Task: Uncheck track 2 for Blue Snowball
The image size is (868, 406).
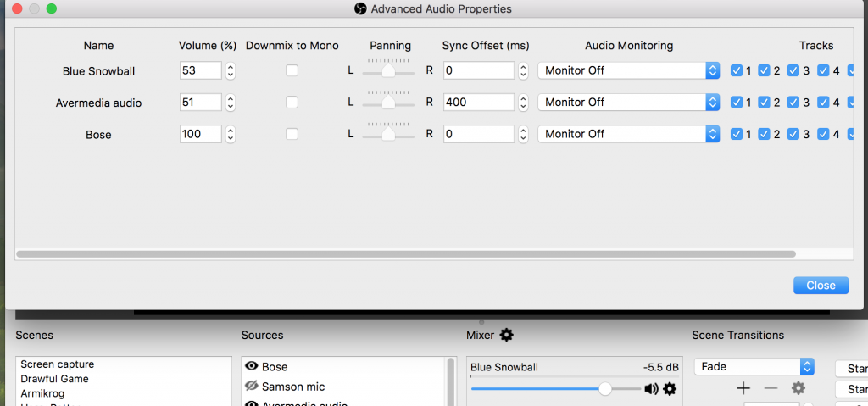Action: tap(765, 70)
